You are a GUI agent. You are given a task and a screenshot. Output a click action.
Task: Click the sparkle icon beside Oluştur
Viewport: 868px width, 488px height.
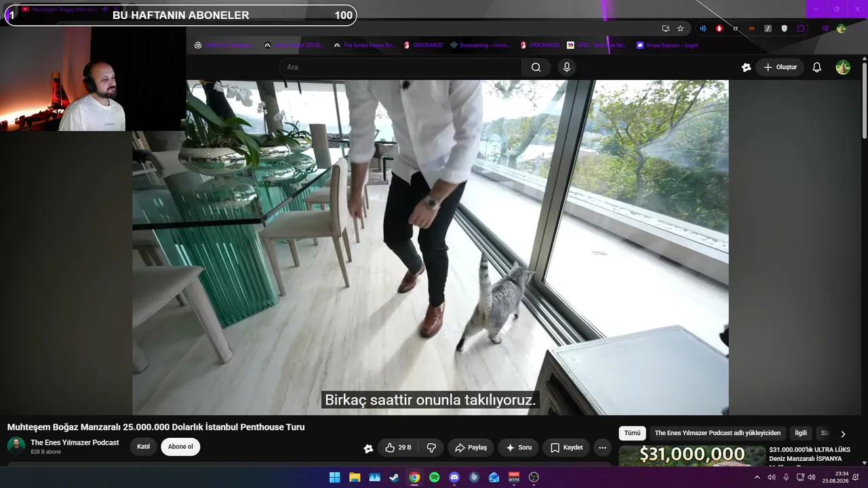tap(747, 67)
